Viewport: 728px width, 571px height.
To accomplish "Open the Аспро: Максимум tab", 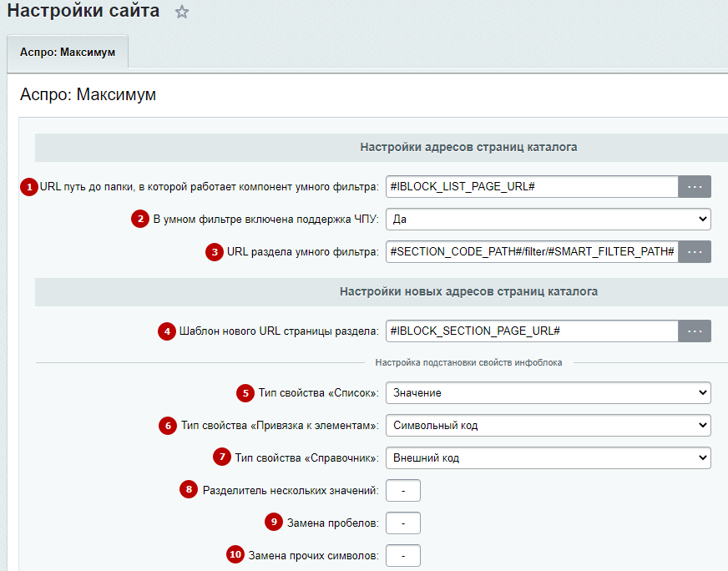I will 68,52.
